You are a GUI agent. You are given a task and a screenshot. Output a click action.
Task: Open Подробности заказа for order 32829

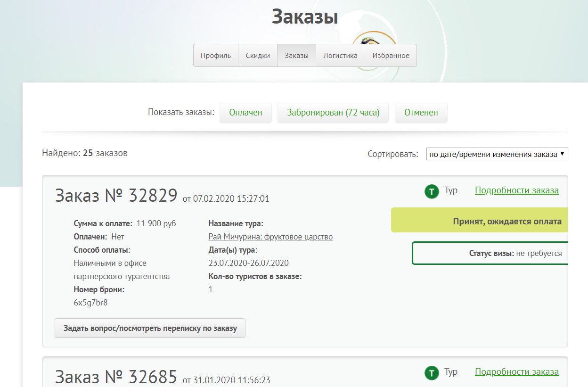click(x=517, y=190)
